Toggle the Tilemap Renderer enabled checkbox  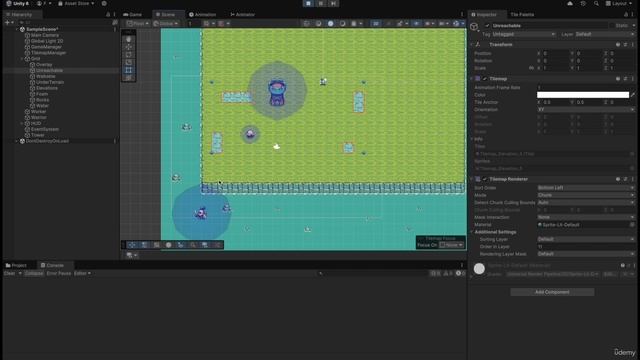point(485,179)
